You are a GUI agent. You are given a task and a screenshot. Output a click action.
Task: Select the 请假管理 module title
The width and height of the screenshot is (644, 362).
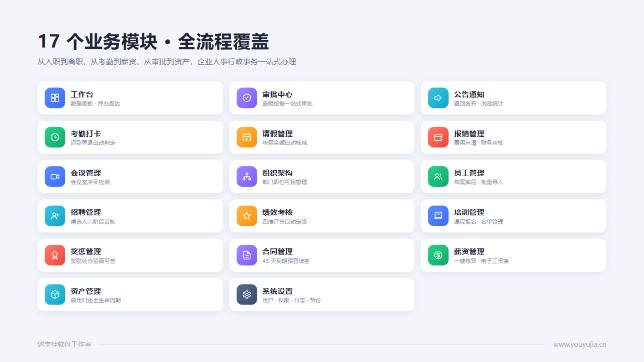click(x=277, y=134)
